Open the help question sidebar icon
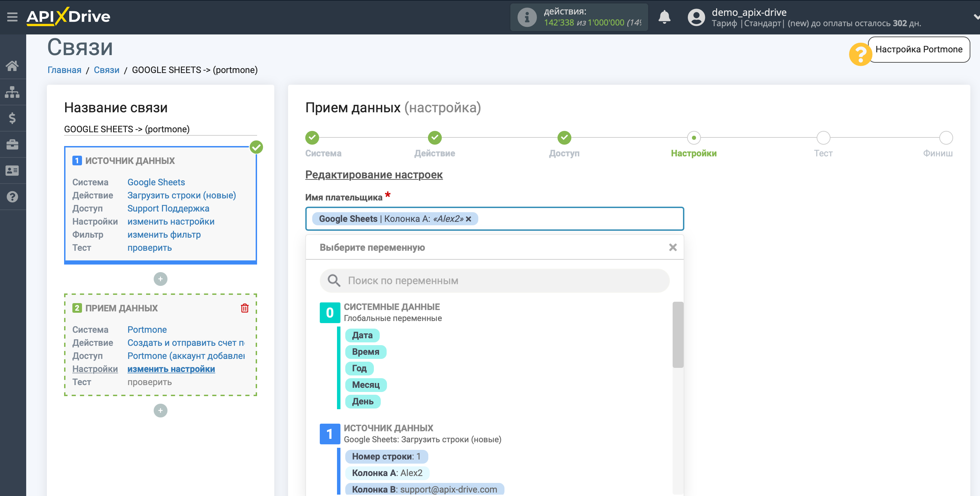The image size is (980, 496). pyautogui.click(x=12, y=197)
